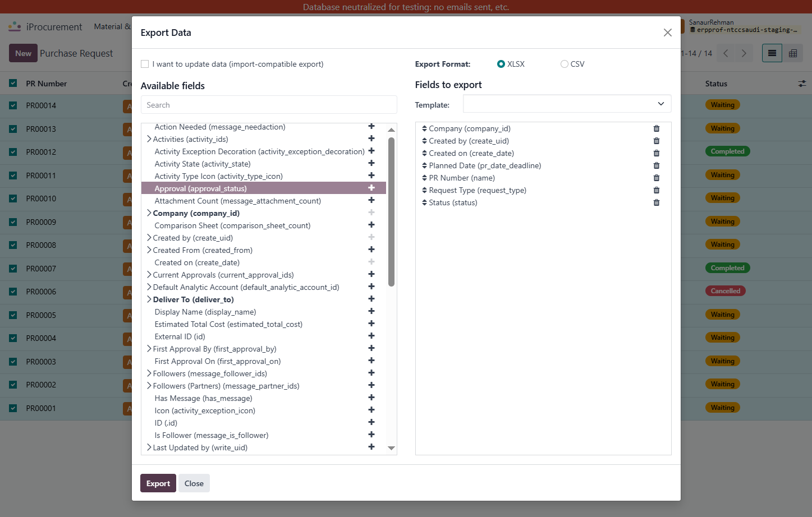This screenshot has width=812, height=517.
Task: Select External ID (id) in available fields
Action: pos(180,336)
